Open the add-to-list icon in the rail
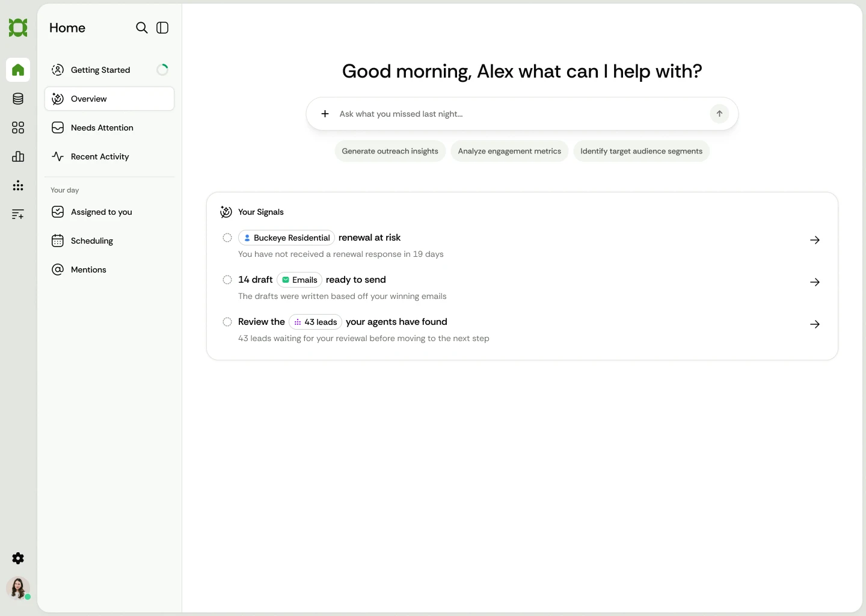This screenshot has width=866, height=616. pyautogui.click(x=18, y=214)
